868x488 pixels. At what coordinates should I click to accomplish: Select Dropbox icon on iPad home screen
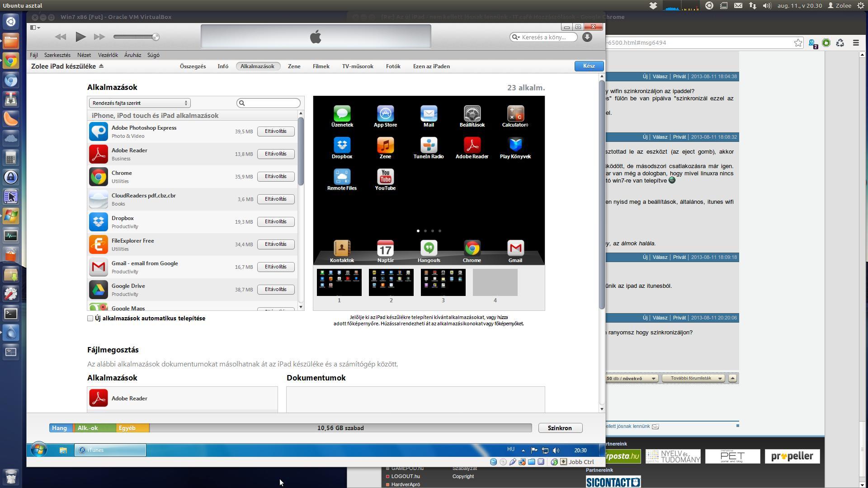tap(342, 145)
